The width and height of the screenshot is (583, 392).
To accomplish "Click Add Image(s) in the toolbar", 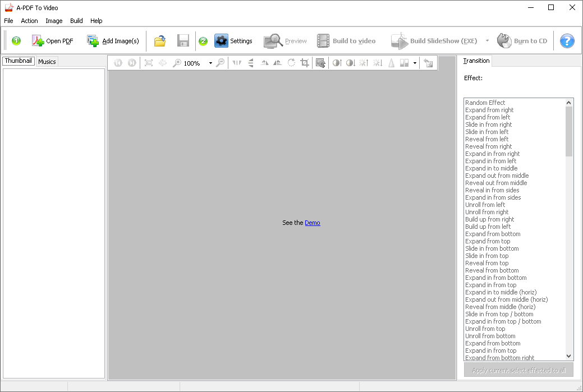I will [113, 41].
